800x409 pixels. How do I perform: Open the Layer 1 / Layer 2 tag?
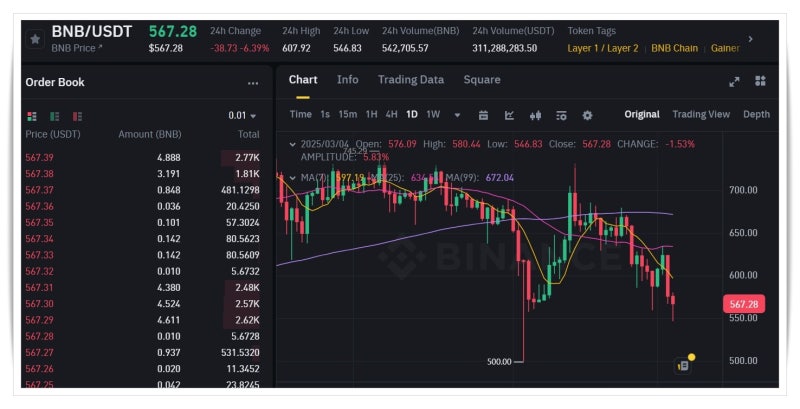(x=602, y=48)
